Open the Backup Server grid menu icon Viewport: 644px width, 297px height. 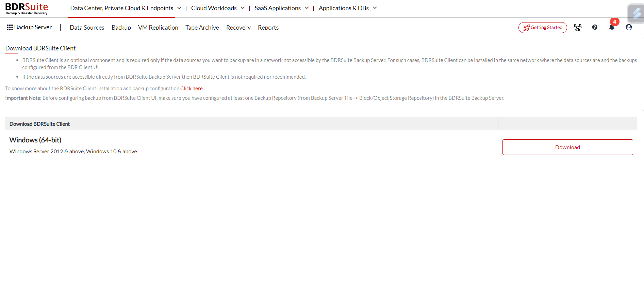tap(10, 27)
